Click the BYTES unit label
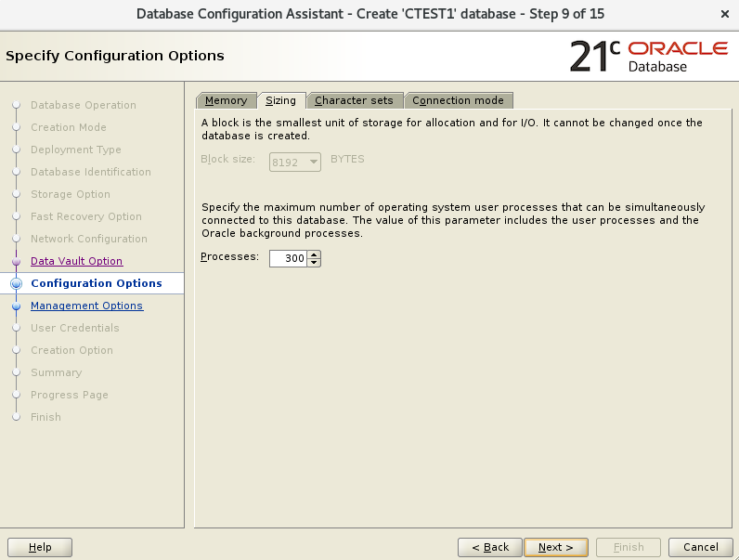Screen dimensions: 739x560 click(x=347, y=160)
